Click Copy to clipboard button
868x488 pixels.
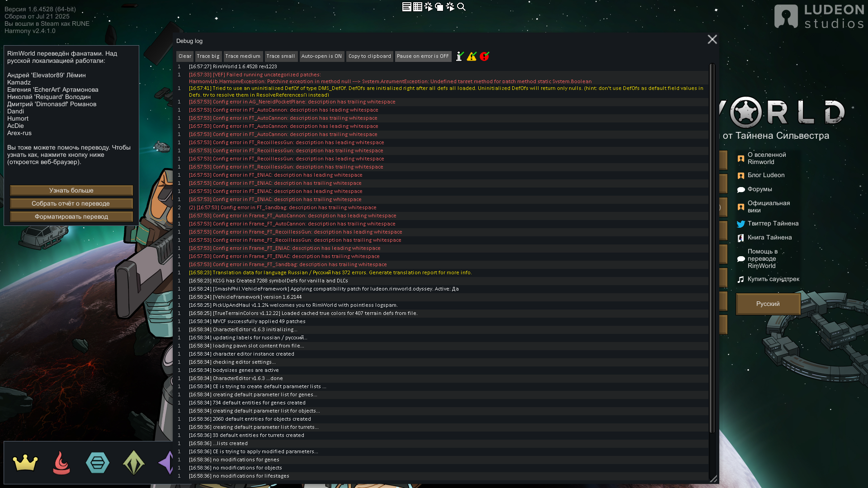[369, 56]
